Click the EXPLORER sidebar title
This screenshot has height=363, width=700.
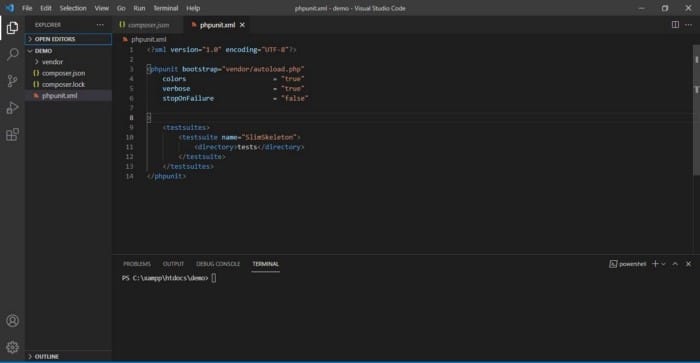(48, 25)
